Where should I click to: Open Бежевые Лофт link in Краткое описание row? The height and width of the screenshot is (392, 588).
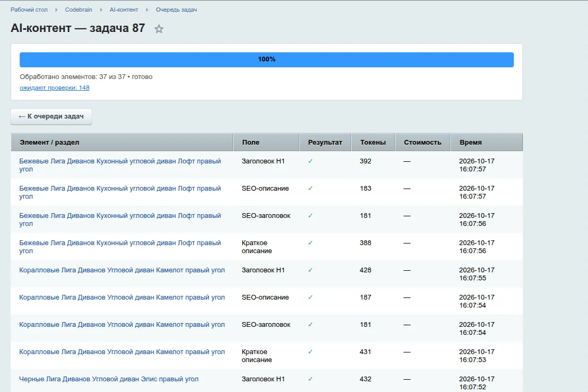point(120,247)
